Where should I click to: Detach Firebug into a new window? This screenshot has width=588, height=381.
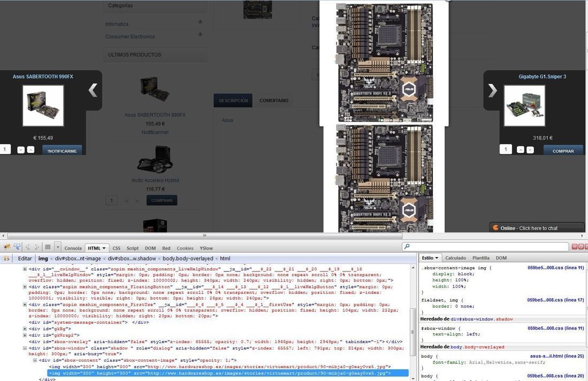(581, 246)
